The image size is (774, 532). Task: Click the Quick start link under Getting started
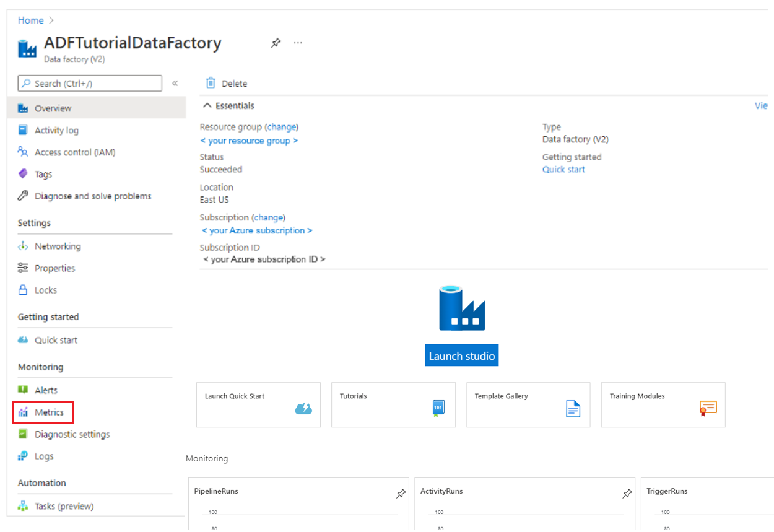point(563,170)
